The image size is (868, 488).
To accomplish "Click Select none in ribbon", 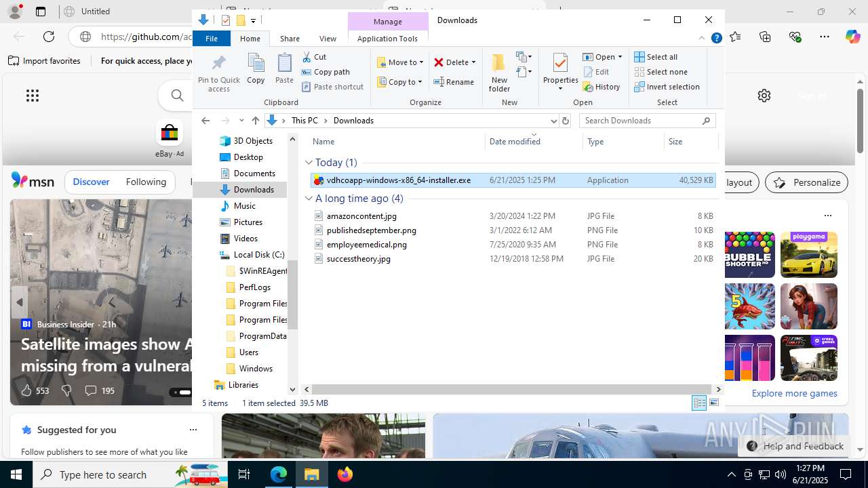I will [x=660, y=72].
